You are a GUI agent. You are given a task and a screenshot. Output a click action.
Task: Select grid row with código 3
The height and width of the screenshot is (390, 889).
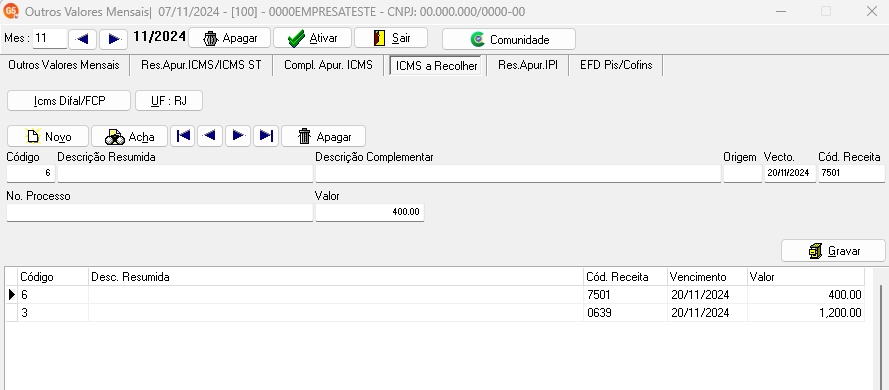click(x=435, y=313)
